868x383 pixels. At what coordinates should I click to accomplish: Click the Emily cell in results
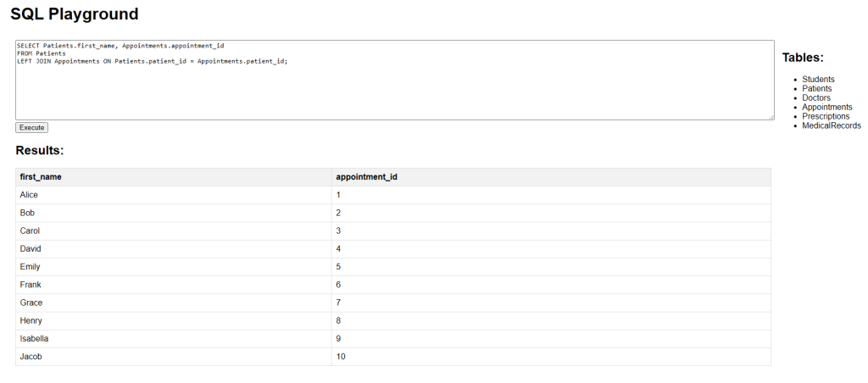[x=173, y=267]
